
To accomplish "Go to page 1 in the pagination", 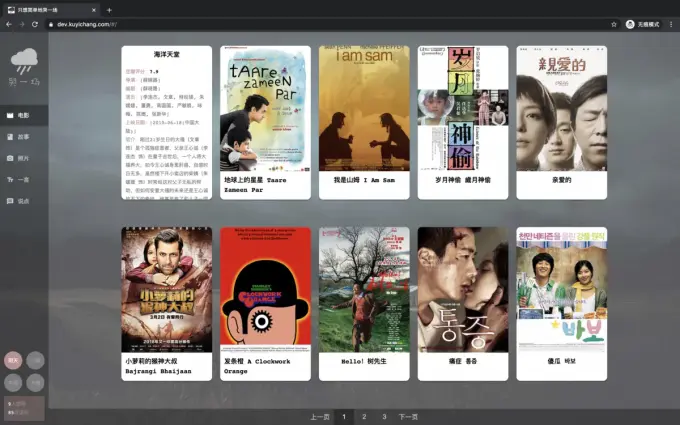I will [x=344, y=417].
